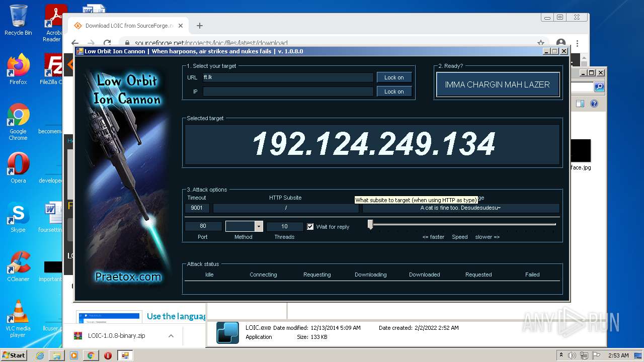This screenshot has height=362, width=644.
Task: Click Start button
Action: click(x=14, y=355)
